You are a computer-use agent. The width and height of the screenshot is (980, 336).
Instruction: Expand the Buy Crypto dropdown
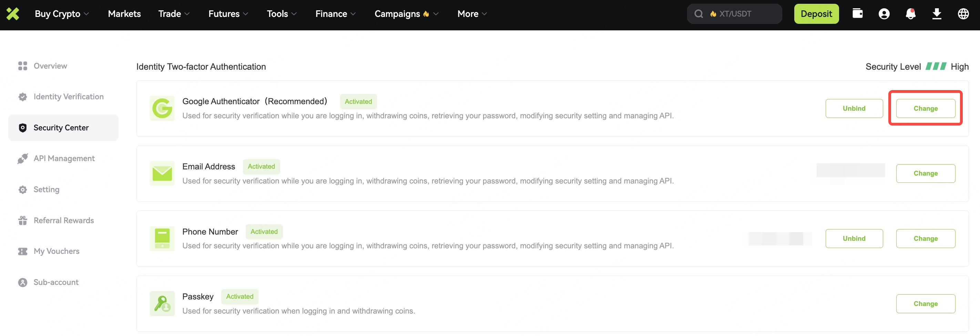[x=62, y=14]
